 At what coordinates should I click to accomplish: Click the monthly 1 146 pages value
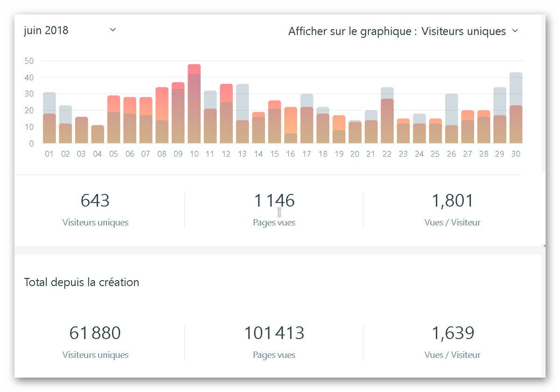(x=274, y=200)
